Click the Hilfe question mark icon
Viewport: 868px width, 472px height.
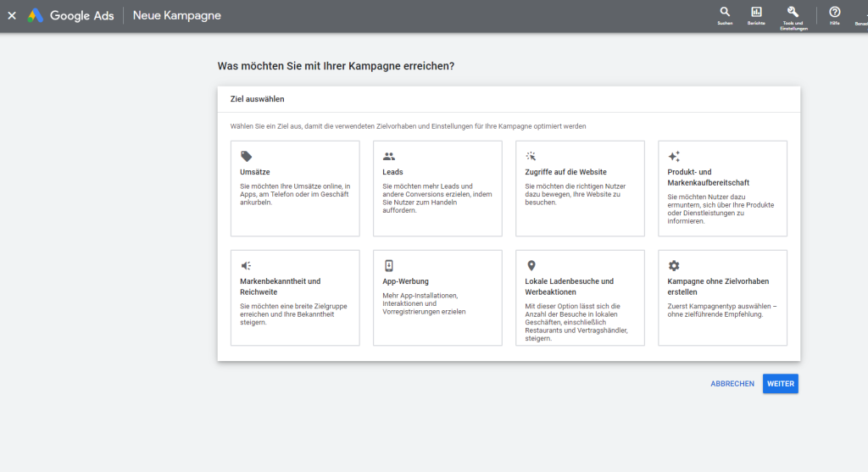tap(834, 12)
